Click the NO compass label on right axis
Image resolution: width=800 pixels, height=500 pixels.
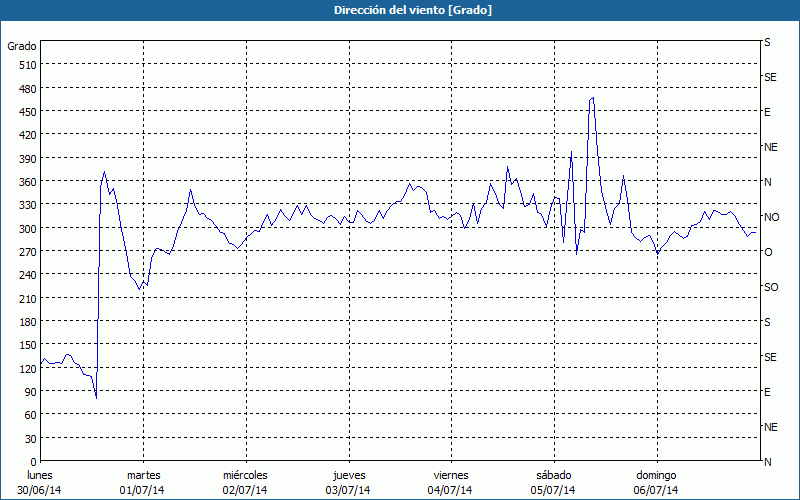771,217
